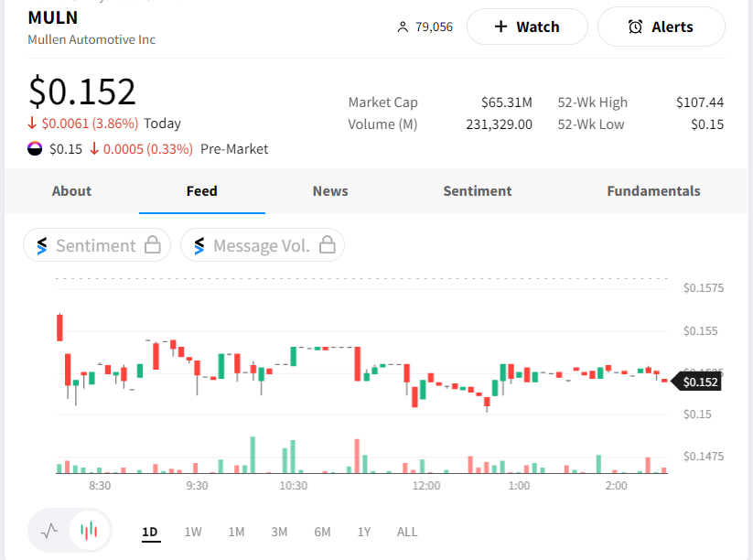Click the pre-market red down arrow
The width and height of the screenshot is (753, 560).
point(94,148)
